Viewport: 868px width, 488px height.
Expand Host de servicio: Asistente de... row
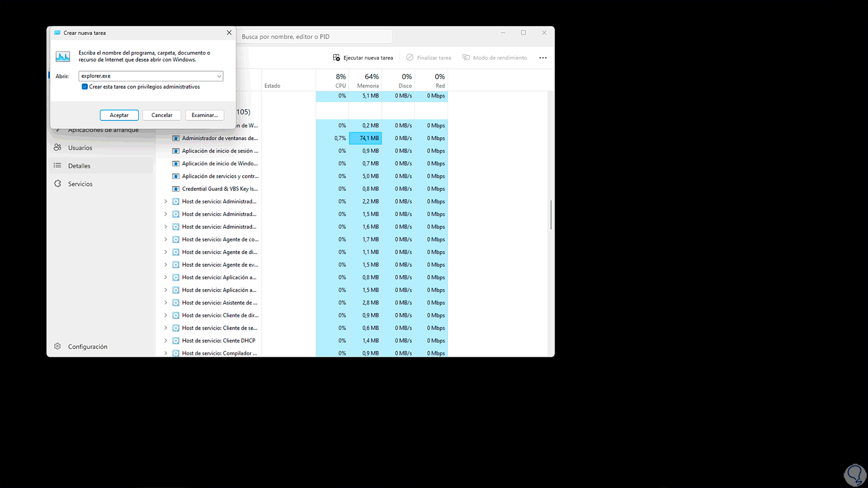tap(165, 303)
